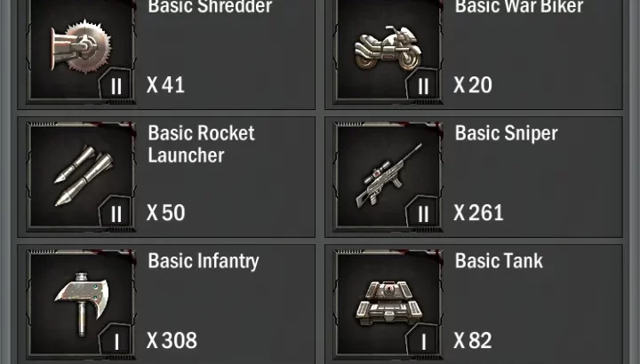Click tier II badge on Rocket Launcher
Image resolution: width=640 pixels, height=364 pixels.
[116, 214]
